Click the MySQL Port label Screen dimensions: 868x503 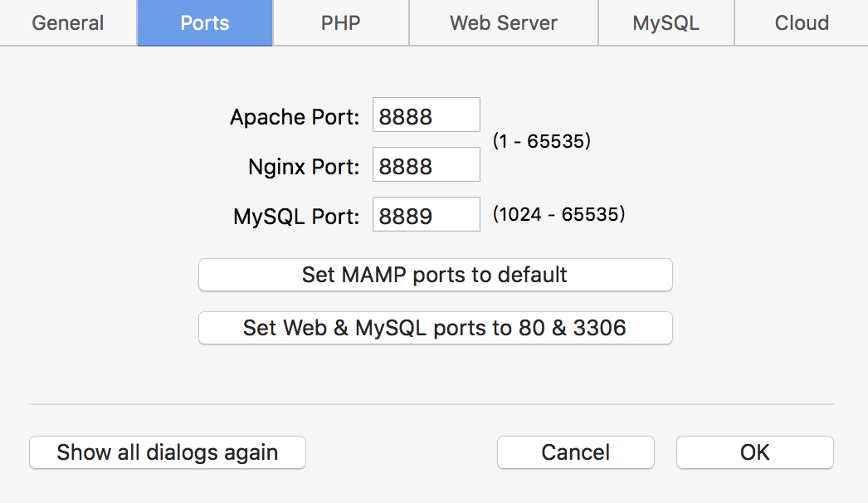coord(296,217)
